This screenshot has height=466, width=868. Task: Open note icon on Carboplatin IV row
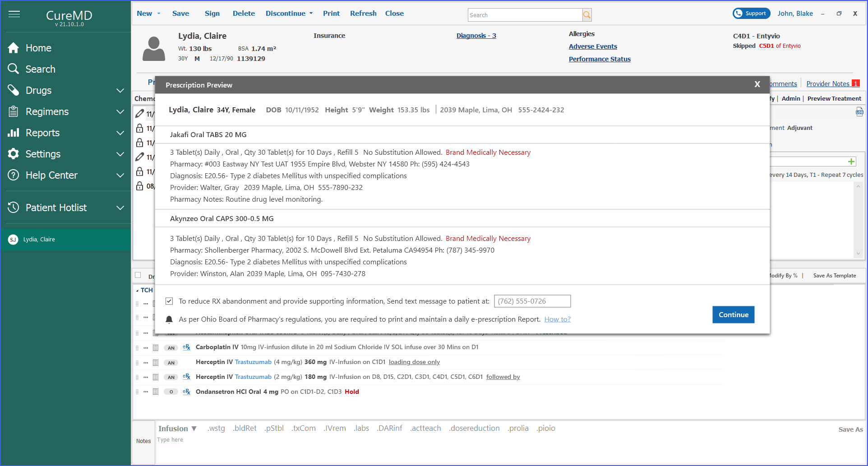tap(156, 347)
